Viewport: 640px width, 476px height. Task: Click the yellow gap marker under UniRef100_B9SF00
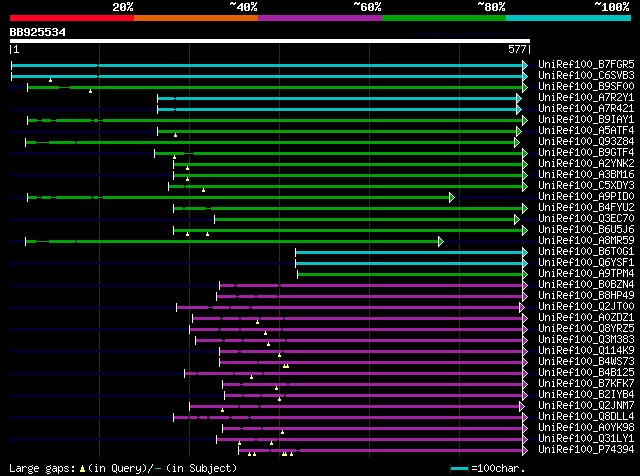pyautogui.click(x=91, y=91)
